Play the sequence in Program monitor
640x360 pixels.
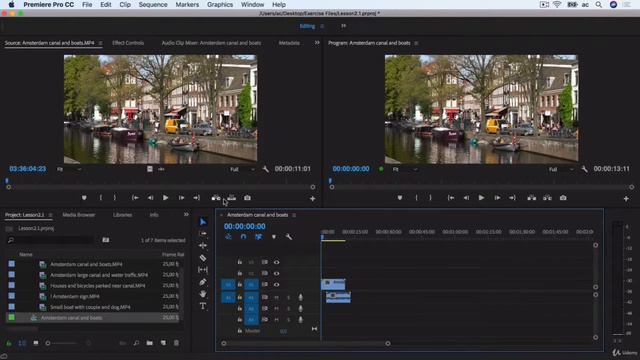click(482, 198)
